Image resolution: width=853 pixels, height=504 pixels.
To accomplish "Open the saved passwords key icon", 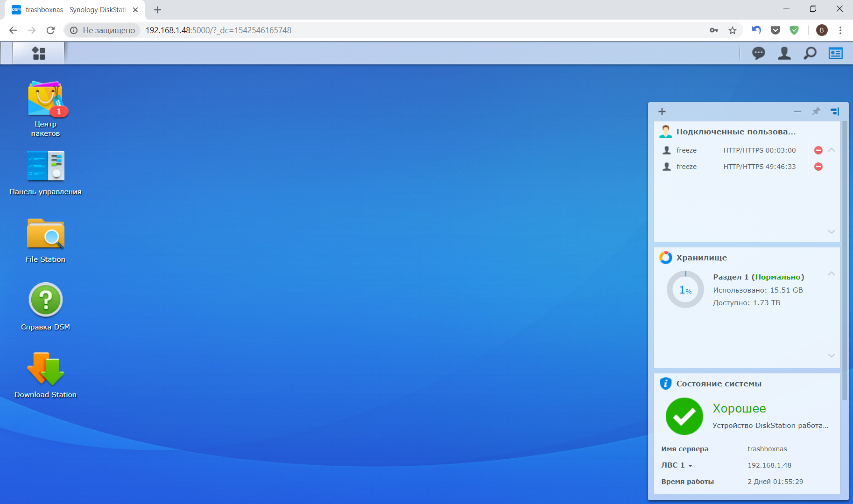I will 714,30.
